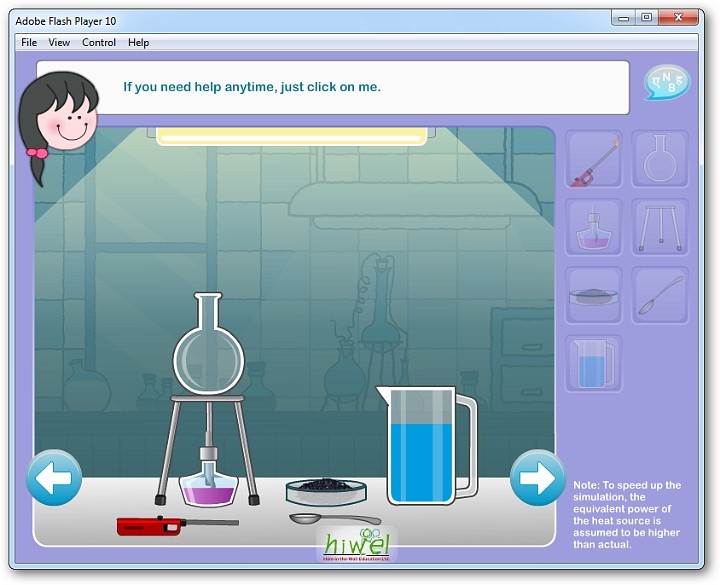Click the spoon icon in the panel
This screenshot has height=585, width=720.
tap(660, 295)
